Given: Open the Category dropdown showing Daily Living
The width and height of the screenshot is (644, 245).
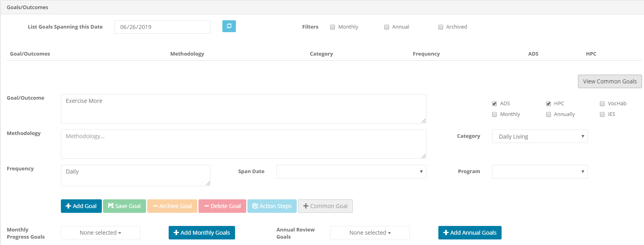Looking at the screenshot, I should [x=539, y=136].
